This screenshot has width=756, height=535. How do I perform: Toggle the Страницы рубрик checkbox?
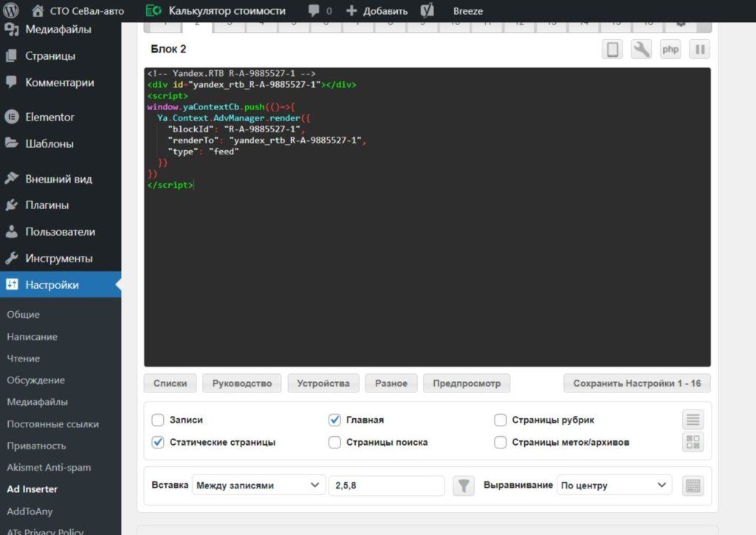500,420
